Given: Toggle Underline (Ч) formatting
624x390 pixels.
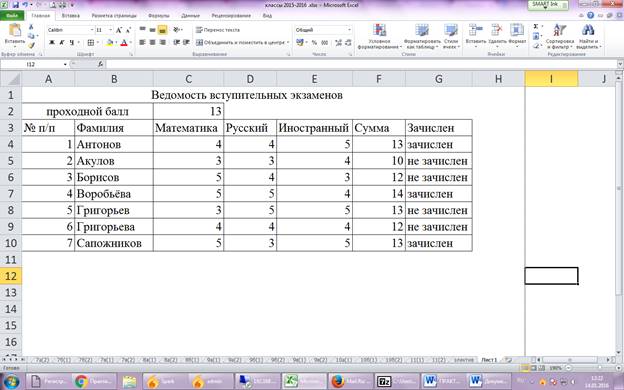Looking at the screenshot, I should (72, 42).
